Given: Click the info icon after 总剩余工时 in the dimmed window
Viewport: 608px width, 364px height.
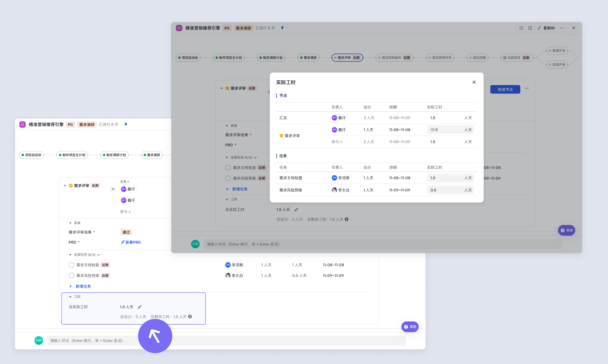Looking at the screenshot, I should 346,219.
